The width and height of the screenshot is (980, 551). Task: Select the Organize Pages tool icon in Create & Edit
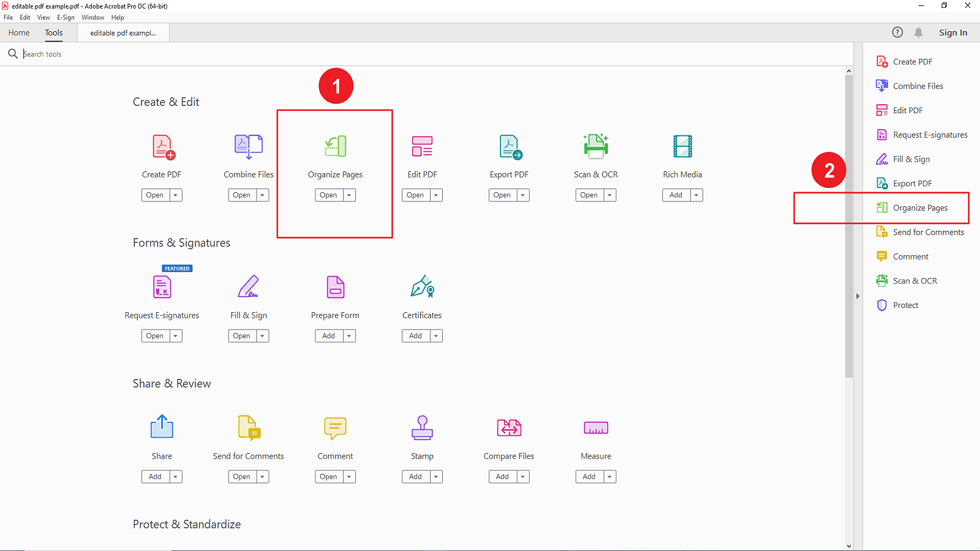pos(335,146)
